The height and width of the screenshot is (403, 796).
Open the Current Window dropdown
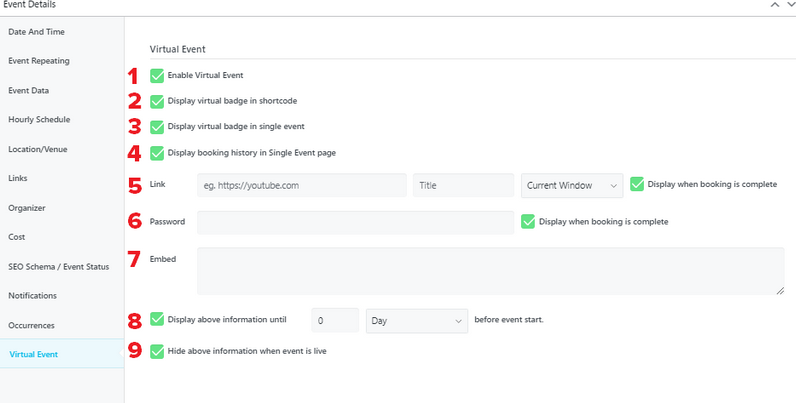572,185
